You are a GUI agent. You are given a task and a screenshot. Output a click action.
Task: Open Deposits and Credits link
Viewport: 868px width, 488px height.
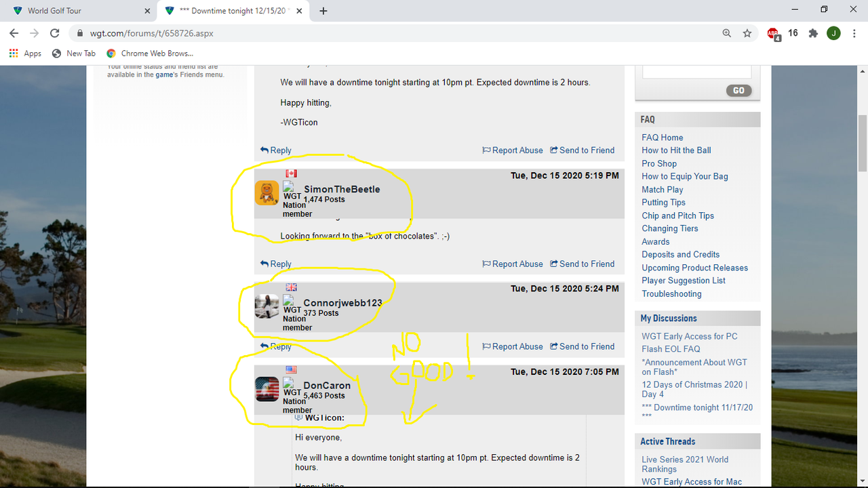click(x=681, y=255)
